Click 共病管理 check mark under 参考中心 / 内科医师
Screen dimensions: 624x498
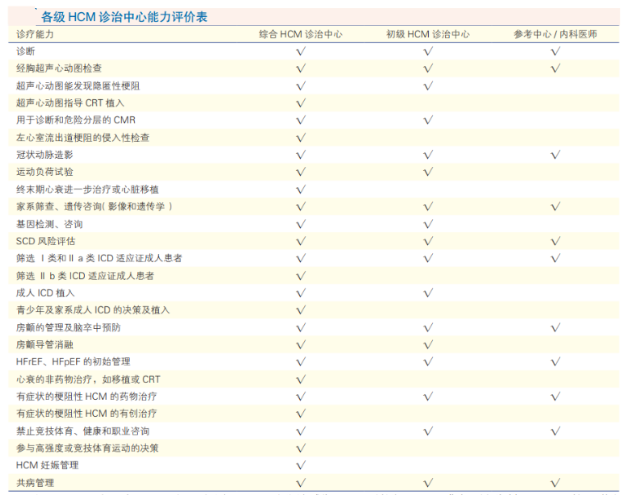[x=556, y=483]
